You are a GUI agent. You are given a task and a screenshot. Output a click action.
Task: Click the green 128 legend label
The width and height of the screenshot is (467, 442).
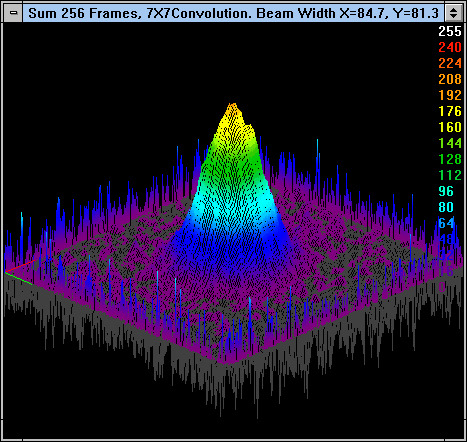click(x=450, y=159)
